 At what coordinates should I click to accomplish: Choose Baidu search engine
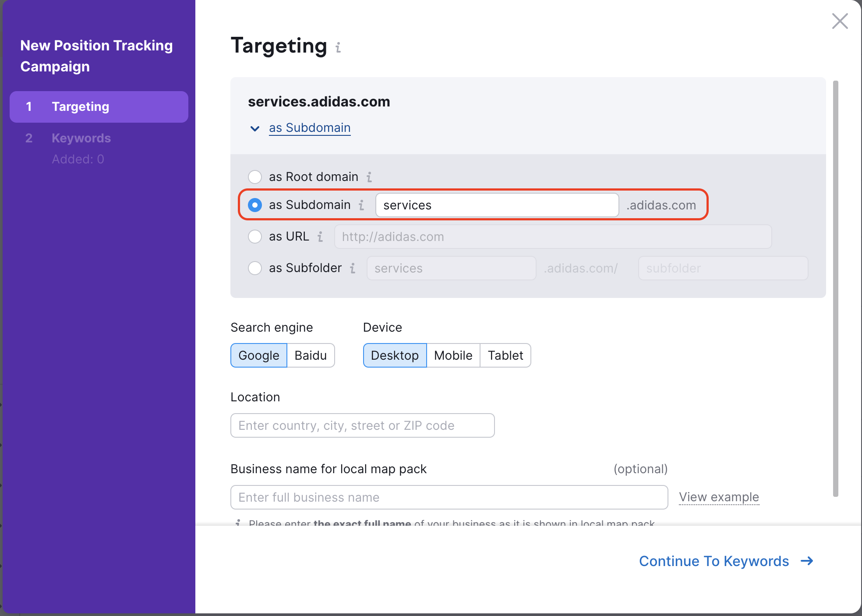coord(311,355)
